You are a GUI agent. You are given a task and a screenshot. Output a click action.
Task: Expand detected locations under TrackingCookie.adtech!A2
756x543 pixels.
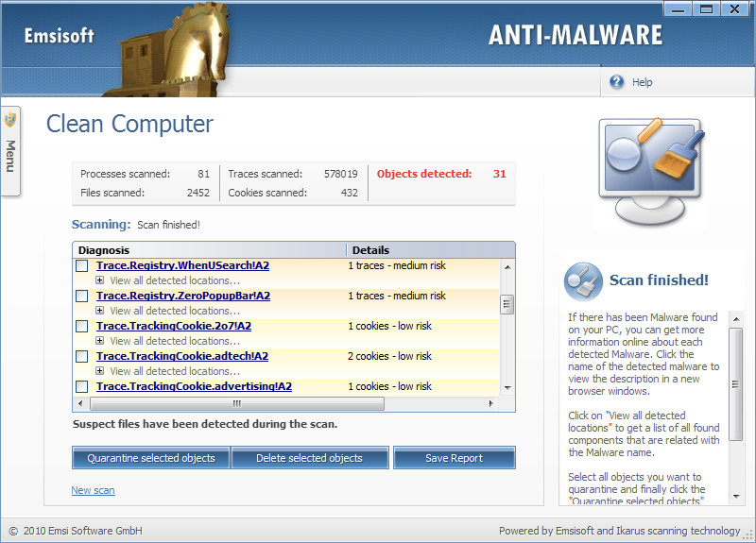pos(99,371)
